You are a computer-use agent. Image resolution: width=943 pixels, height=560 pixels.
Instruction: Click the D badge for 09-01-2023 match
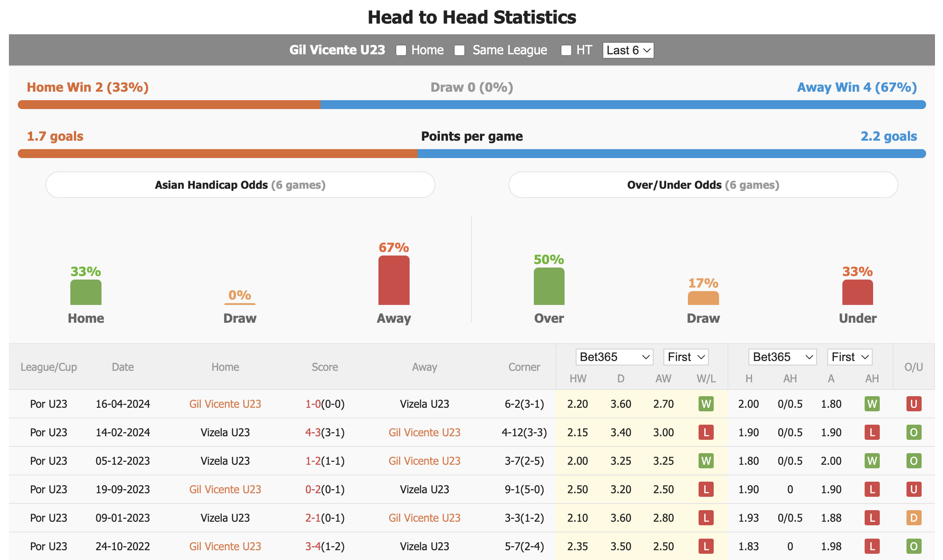[x=914, y=518]
